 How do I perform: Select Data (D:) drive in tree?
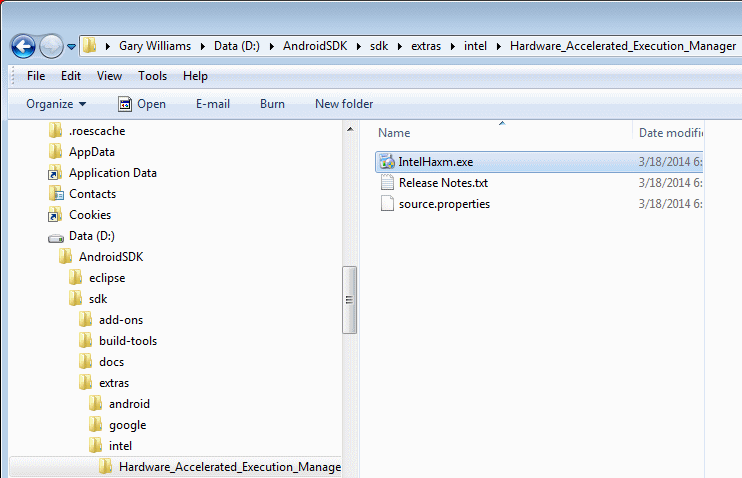[92, 236]
